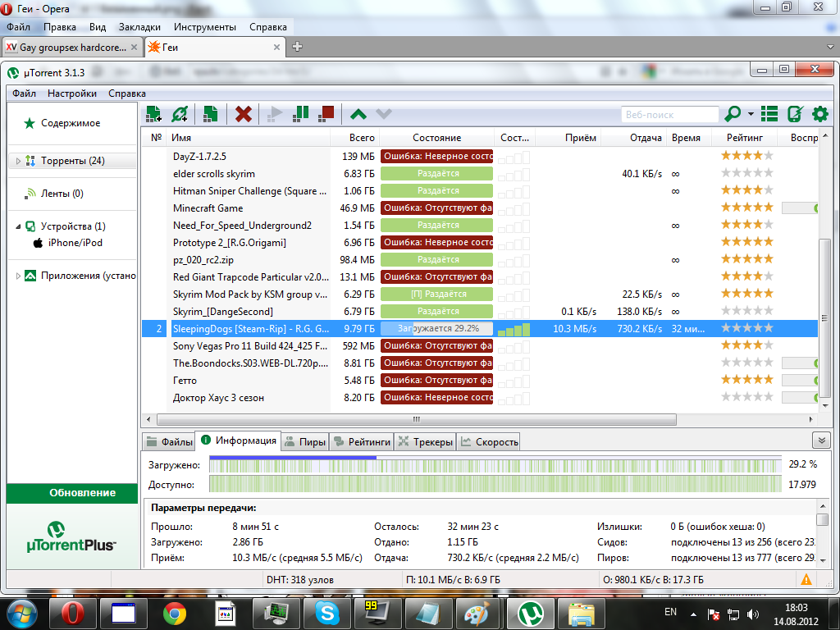Click the horizontal scrollbar under torrent list
This screenshot has height=630, width=840.
click(x=416, y=419)
